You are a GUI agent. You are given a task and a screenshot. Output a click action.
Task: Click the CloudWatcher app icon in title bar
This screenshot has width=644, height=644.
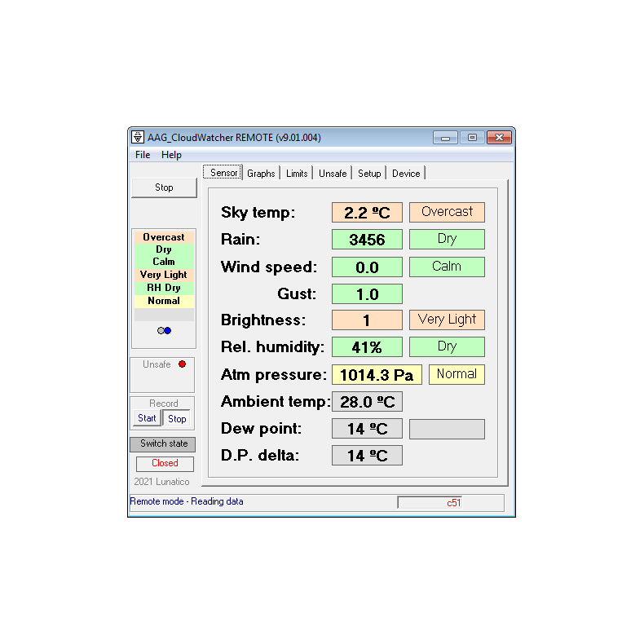pos(138,138)
